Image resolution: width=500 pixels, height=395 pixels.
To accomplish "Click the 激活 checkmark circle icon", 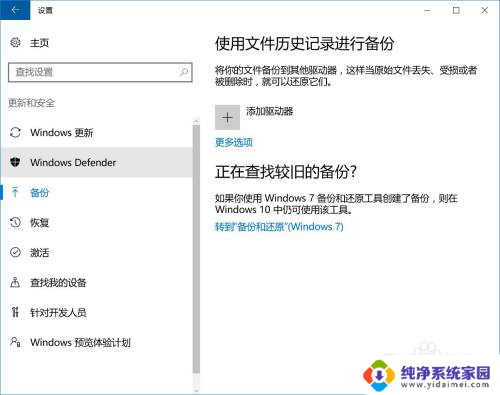I will click(15, 252).
